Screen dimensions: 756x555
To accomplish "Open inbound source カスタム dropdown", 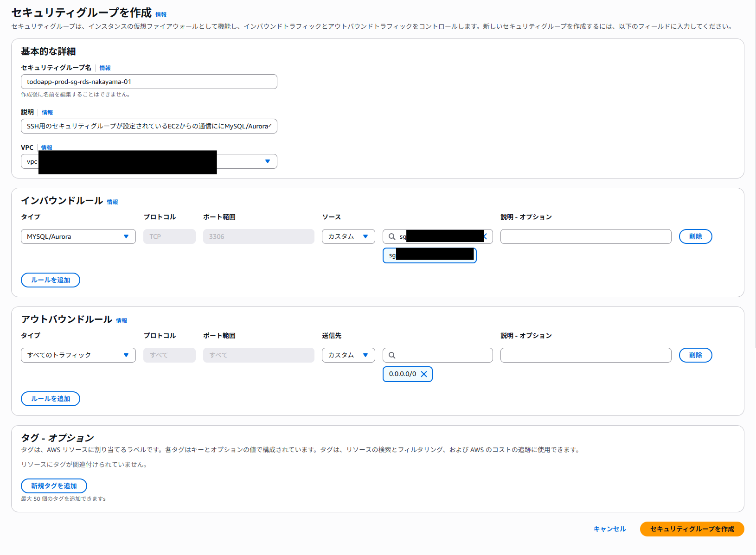I will (x=348, y=236).
